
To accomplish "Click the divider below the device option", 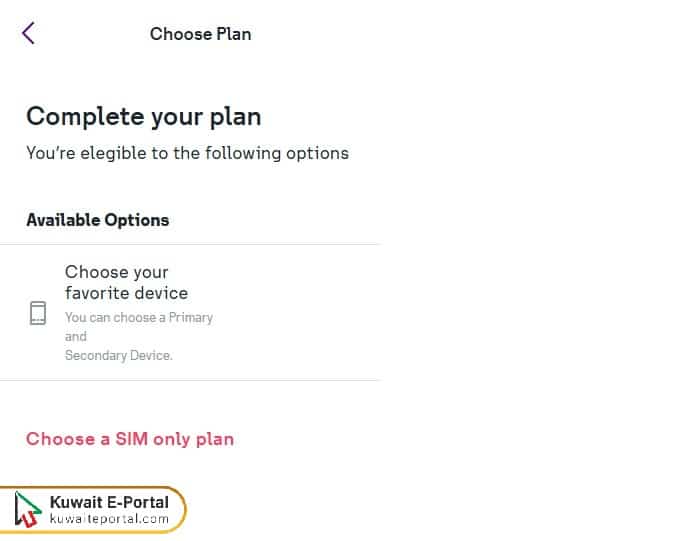I will [190, 380].
